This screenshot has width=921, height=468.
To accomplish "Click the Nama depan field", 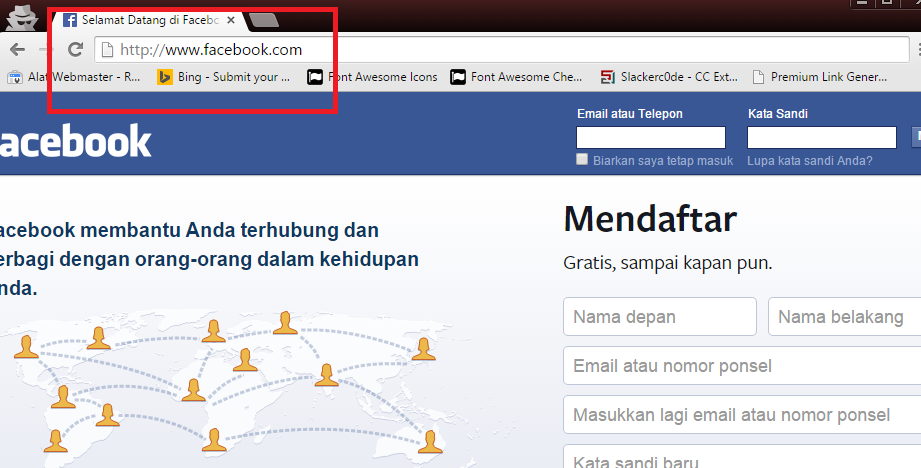I will [660, 317].
